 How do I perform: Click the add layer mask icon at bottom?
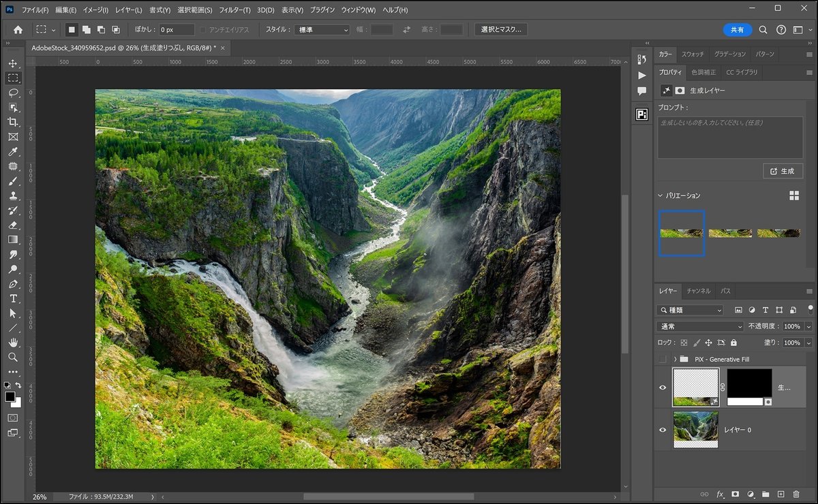[736, 494]
